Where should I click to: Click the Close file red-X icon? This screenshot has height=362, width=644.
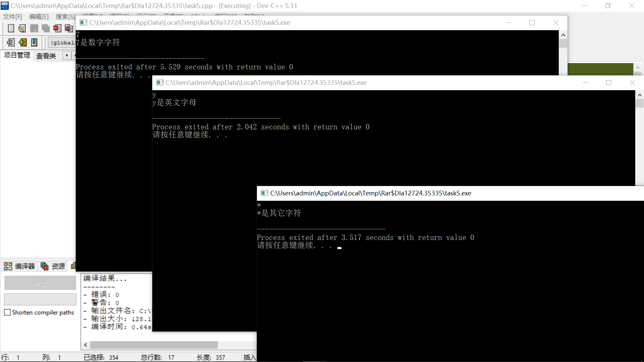(x=57, y=28)
